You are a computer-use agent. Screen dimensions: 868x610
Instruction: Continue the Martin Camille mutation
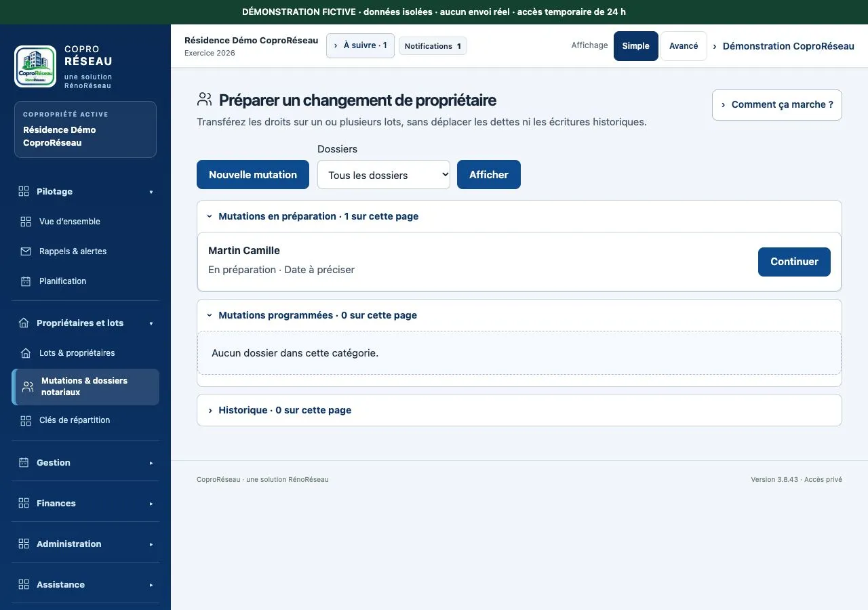tap(794, 262)
